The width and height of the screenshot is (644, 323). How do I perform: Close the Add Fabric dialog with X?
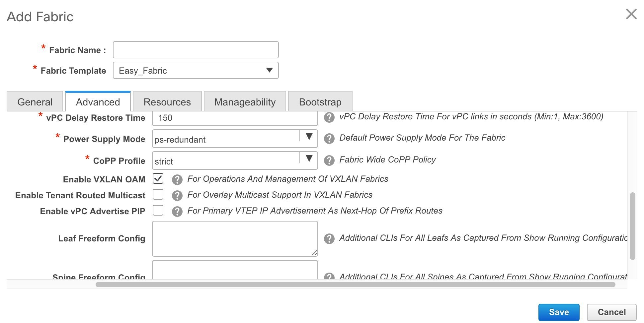coord(631,14)
